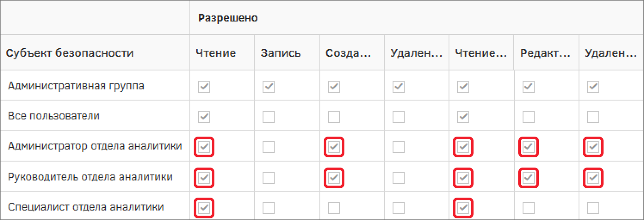
Task: Select the Административная группа row label
Action: [x=76, y=86]
